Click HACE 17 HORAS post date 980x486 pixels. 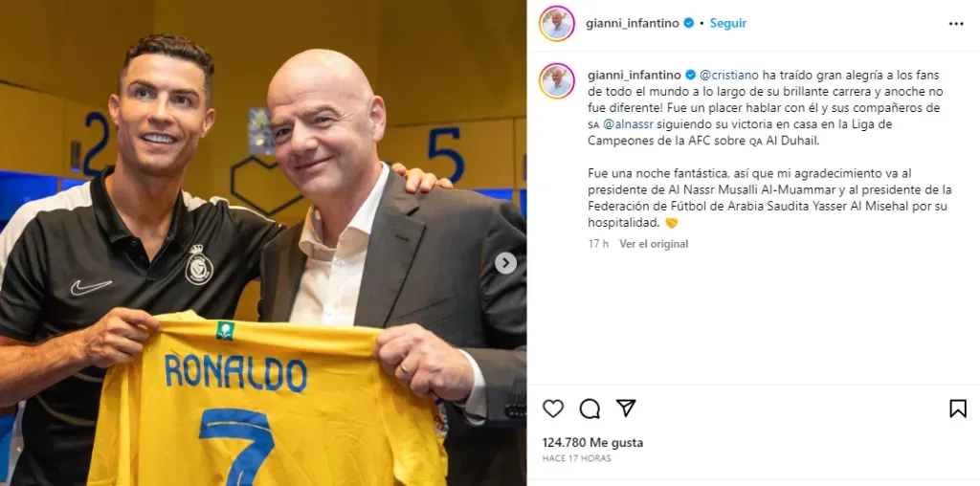[x=577, y=458]
